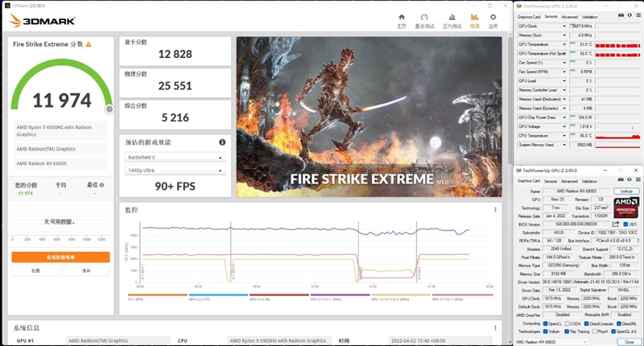The width and height of the screenshot is (644, 346).
Task: Open the stress test (压力测试) icon
Action: 452,17
